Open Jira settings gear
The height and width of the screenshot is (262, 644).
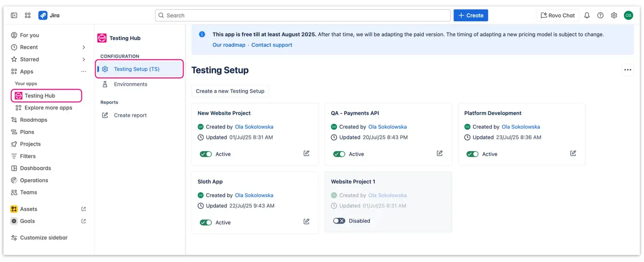614,15
